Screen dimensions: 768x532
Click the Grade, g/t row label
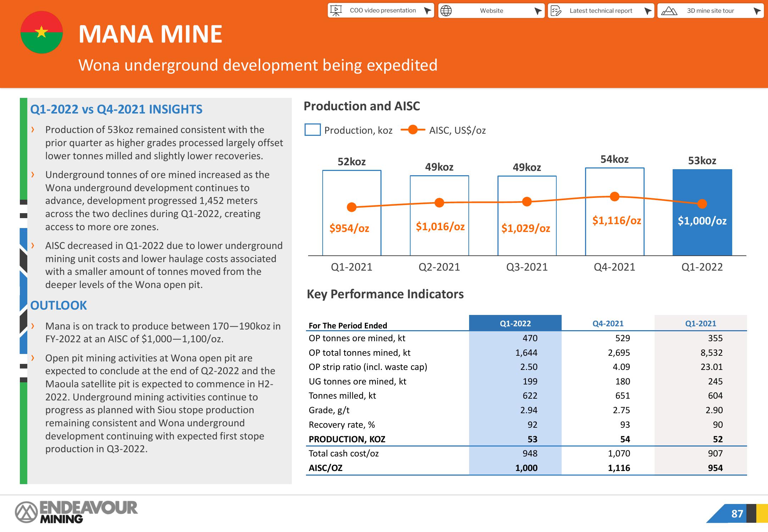(329, 410)
